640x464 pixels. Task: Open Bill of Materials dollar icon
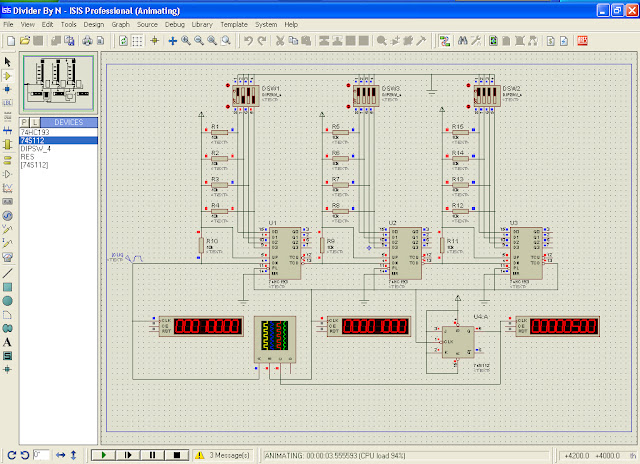(x=551, y=41)
